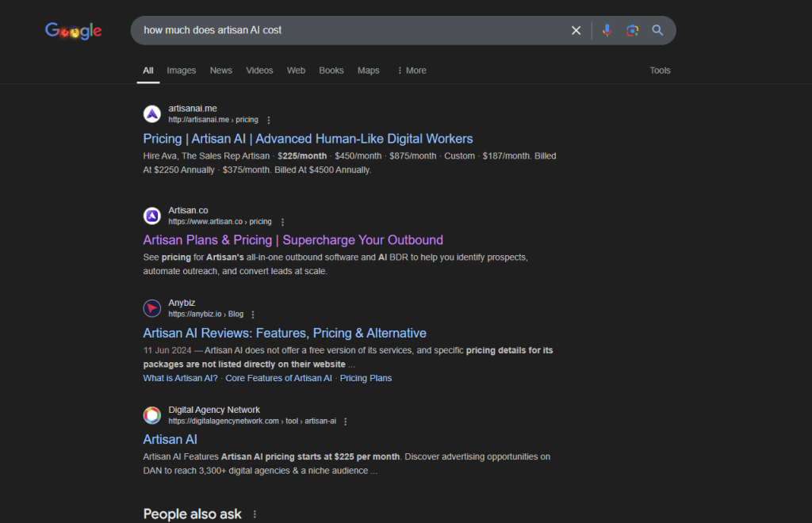Screen dimensions: 812x523
Task: Click the magnifying glass search icon
Action: pyautogui.click(x=657, y=31)
